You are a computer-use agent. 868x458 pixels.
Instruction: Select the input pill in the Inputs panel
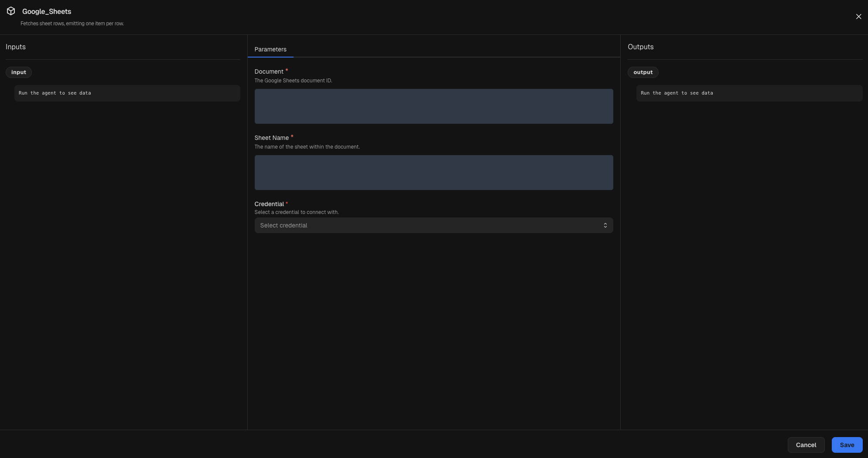19,72
